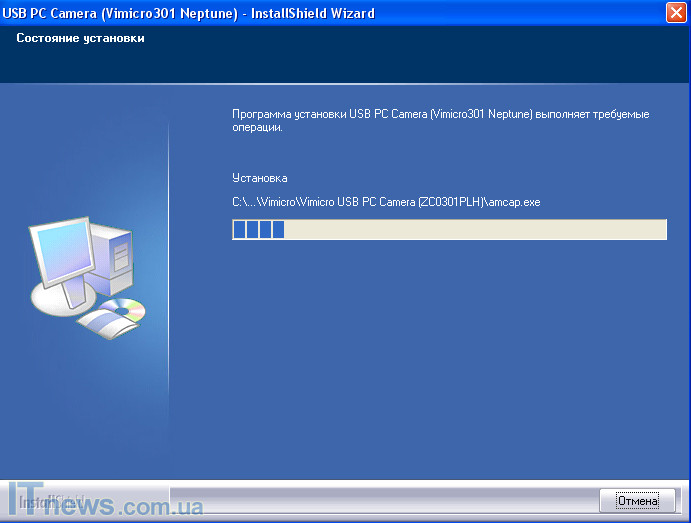Click the "Установка" status label
The height and width of the screenshot is (523, 691).
(x=259, y=178)
